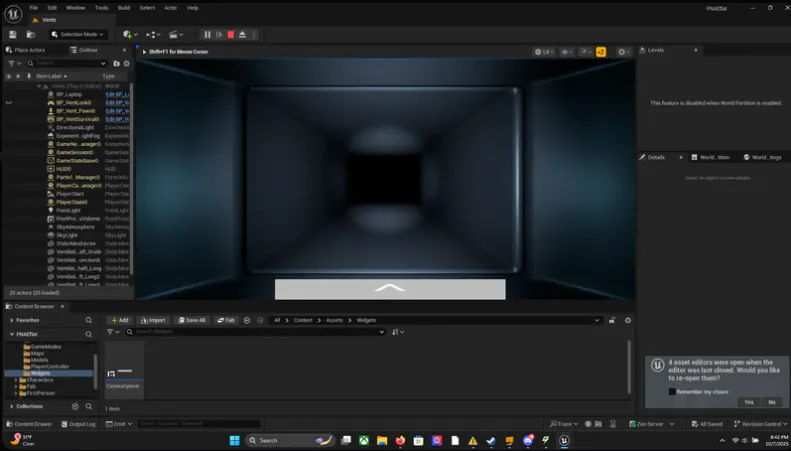Expand the Characters folder
The image size is (791, 451).
point(16,380)
